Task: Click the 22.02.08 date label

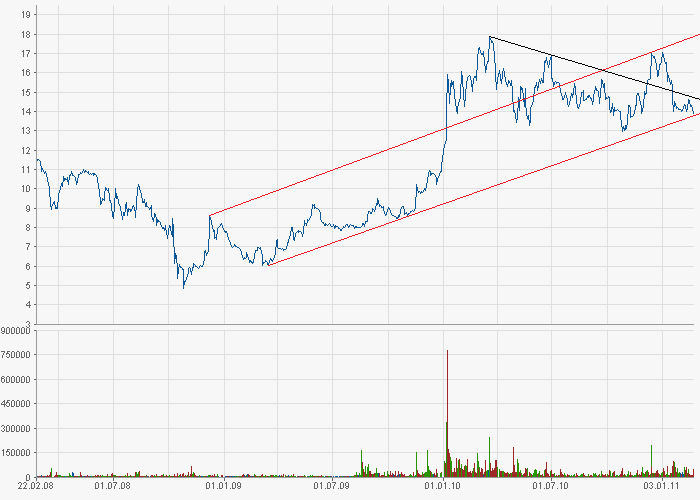Action: [x=36, y=485]
